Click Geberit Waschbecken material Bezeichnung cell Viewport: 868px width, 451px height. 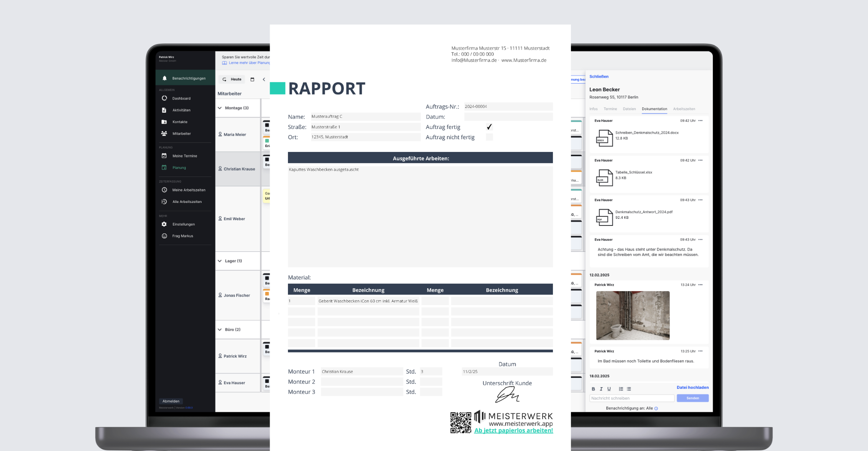point(368,301)
